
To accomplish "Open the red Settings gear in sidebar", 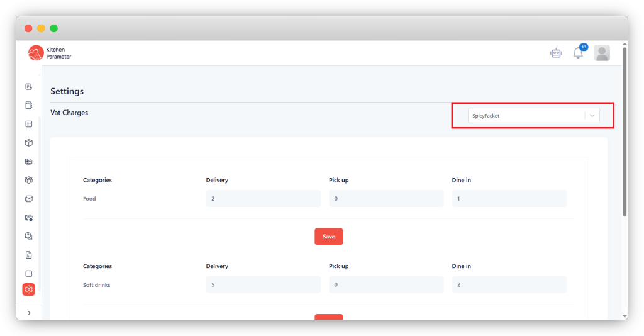I will coord(28,289).
